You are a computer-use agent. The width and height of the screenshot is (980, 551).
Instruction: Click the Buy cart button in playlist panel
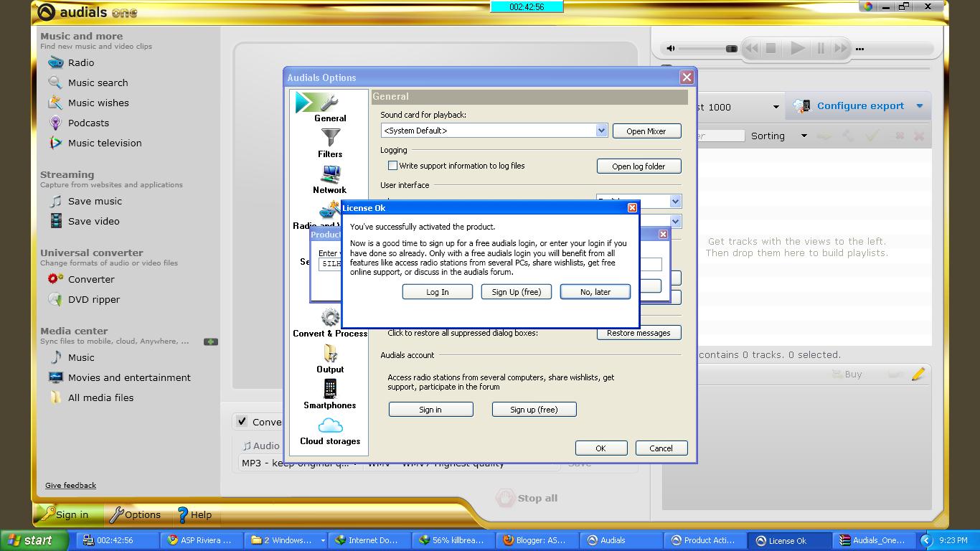(x=847, y=374)
